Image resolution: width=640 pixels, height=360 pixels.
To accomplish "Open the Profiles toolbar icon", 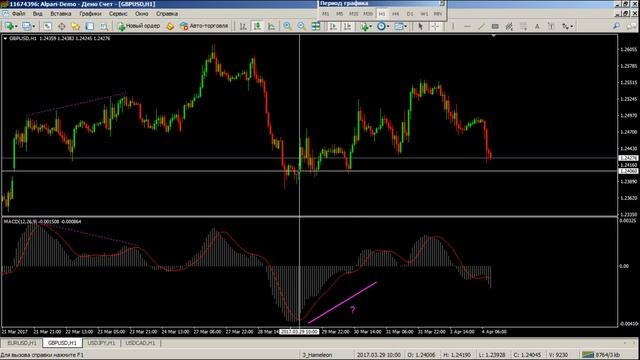I will 28,26.
